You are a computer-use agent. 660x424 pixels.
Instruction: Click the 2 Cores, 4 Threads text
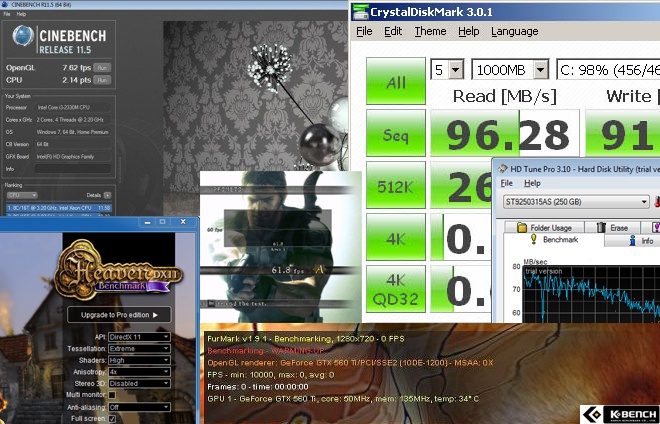coord(70,120)
